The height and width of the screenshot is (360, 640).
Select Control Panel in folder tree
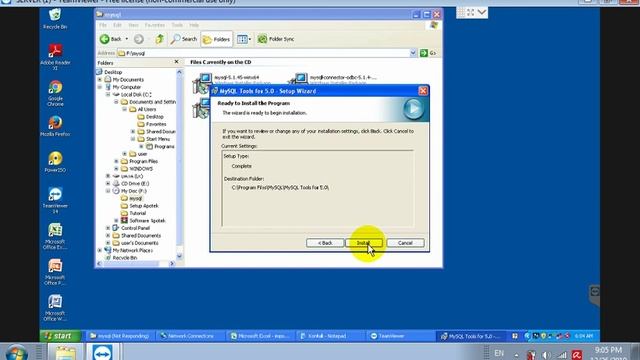[x=135, y=228]
